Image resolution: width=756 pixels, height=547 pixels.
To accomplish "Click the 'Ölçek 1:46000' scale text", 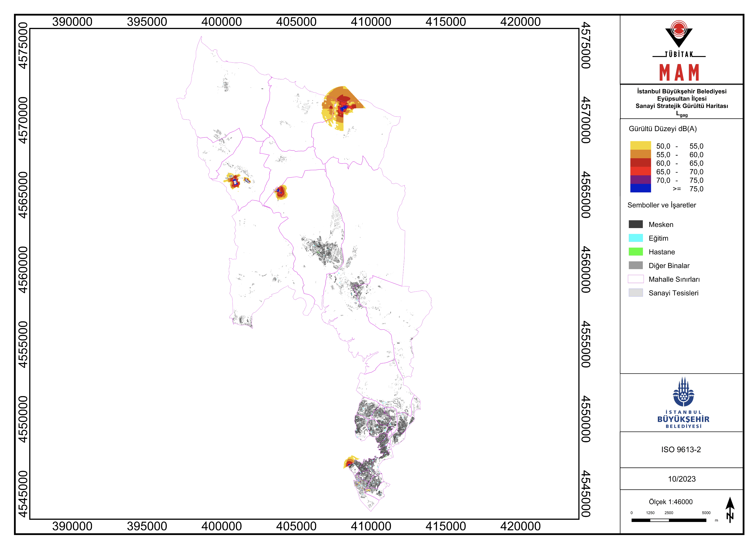I will 670,502.
